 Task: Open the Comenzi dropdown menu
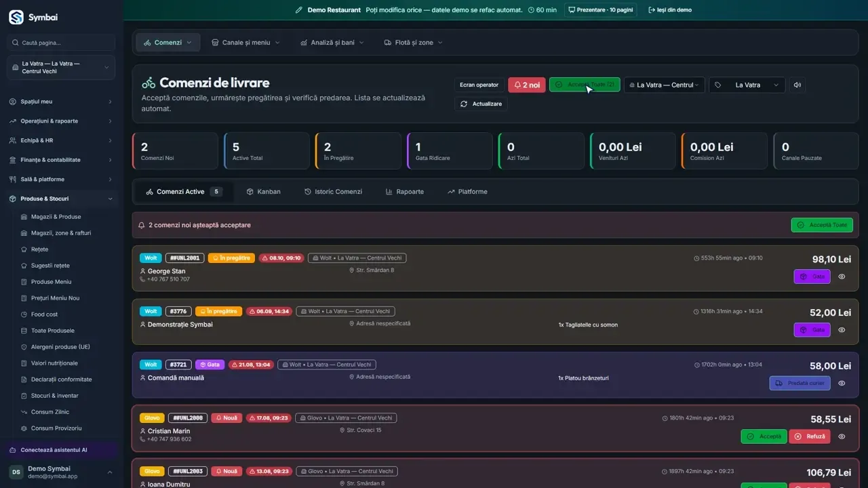tap(168, 43)
